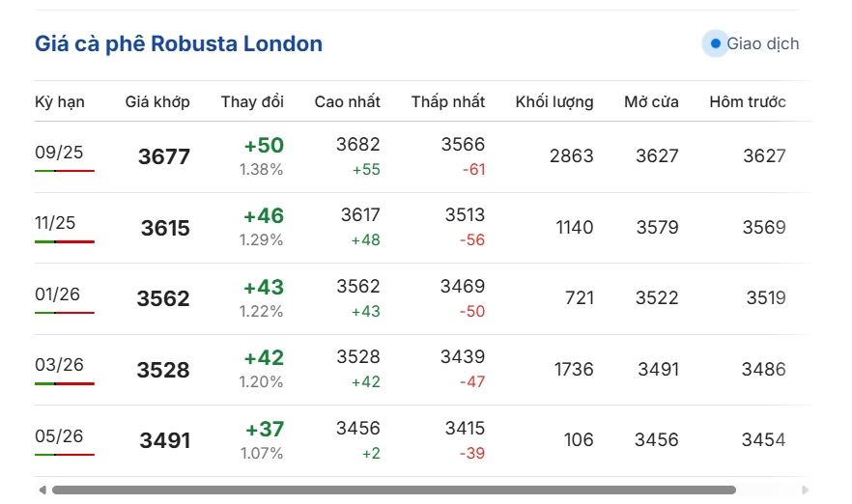The width and height of the screenshot is (852, 504).
Task: Select the 01/26 contract term
Action: point(57,294)
